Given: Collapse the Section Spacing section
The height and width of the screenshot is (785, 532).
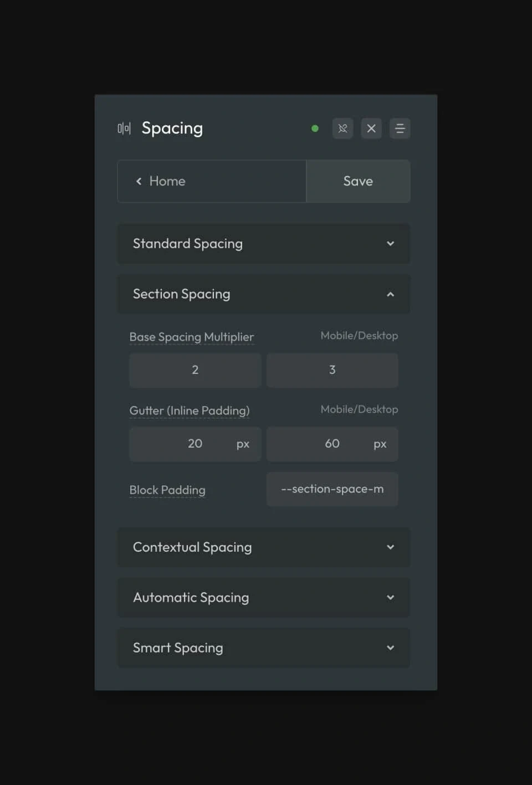Looking at the screenshot, I should point(263,294).
